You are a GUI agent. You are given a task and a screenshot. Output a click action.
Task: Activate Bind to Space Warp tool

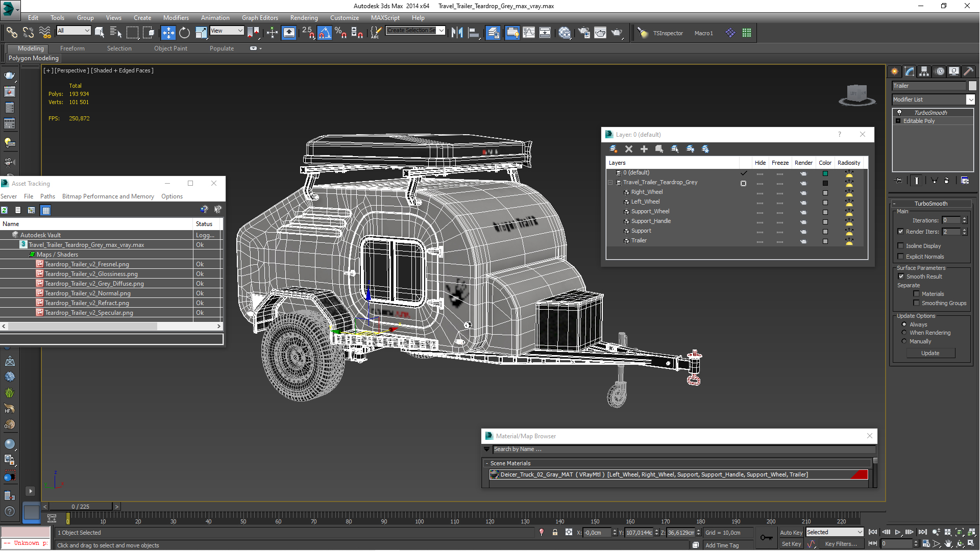point(45,33)
